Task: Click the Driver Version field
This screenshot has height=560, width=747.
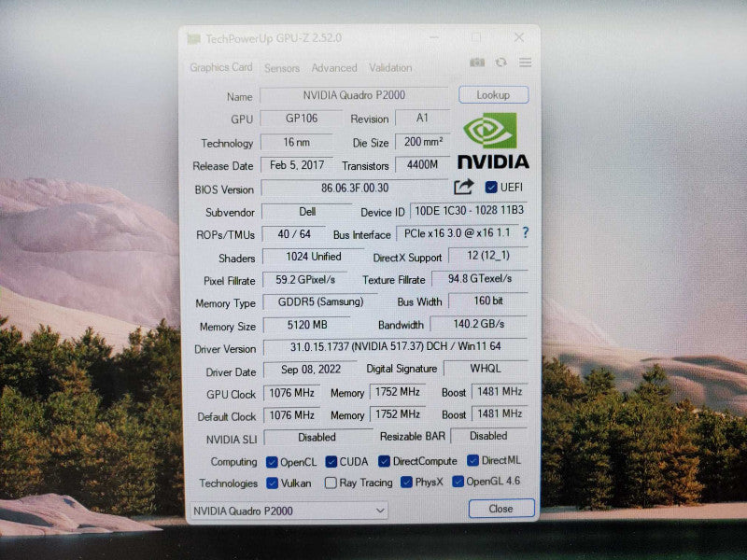Action: point(395,346)
